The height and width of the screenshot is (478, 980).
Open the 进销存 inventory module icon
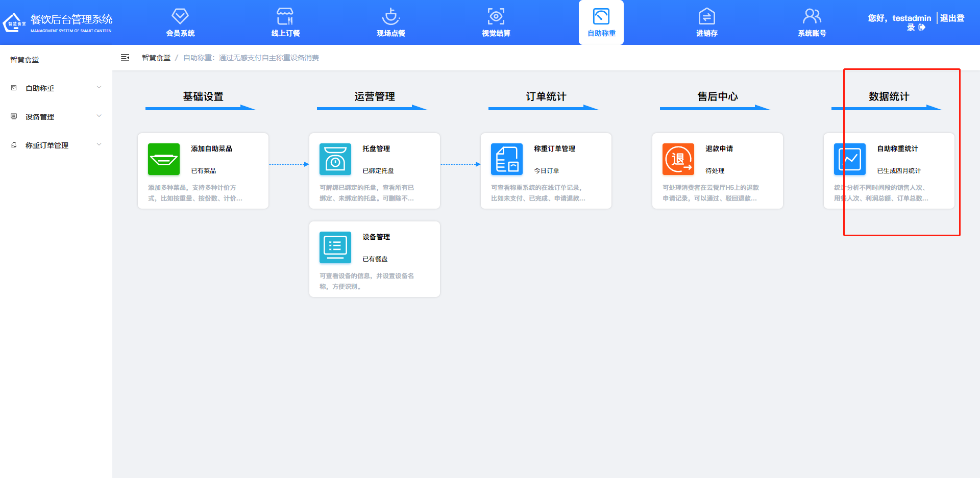pyautogui.click(x=706, y=22)
